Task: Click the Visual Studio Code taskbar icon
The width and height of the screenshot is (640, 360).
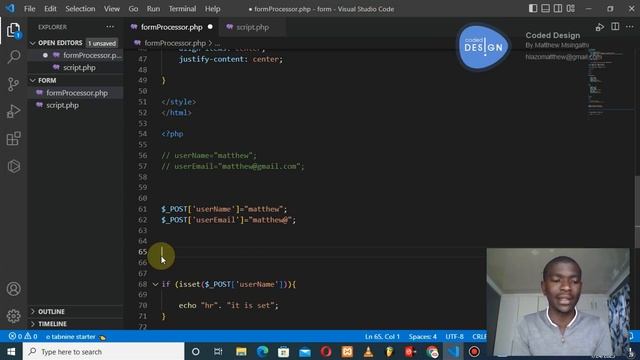Action: tap(453, 351)
